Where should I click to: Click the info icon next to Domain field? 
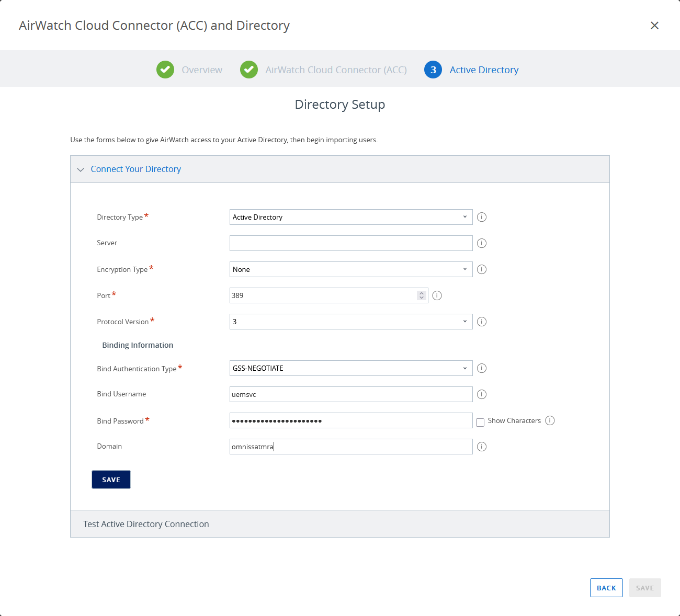pyautogui.click(x=482, y=447)
